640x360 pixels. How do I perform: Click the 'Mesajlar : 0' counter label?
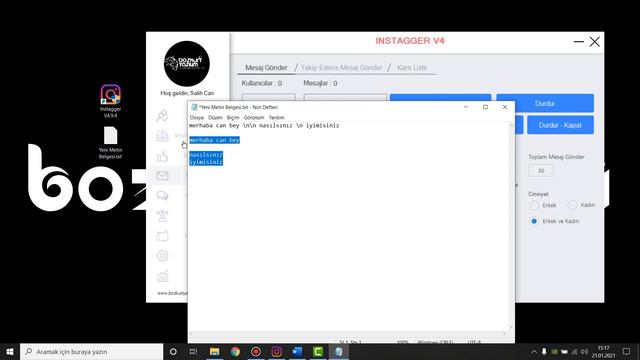pos(320,83)
